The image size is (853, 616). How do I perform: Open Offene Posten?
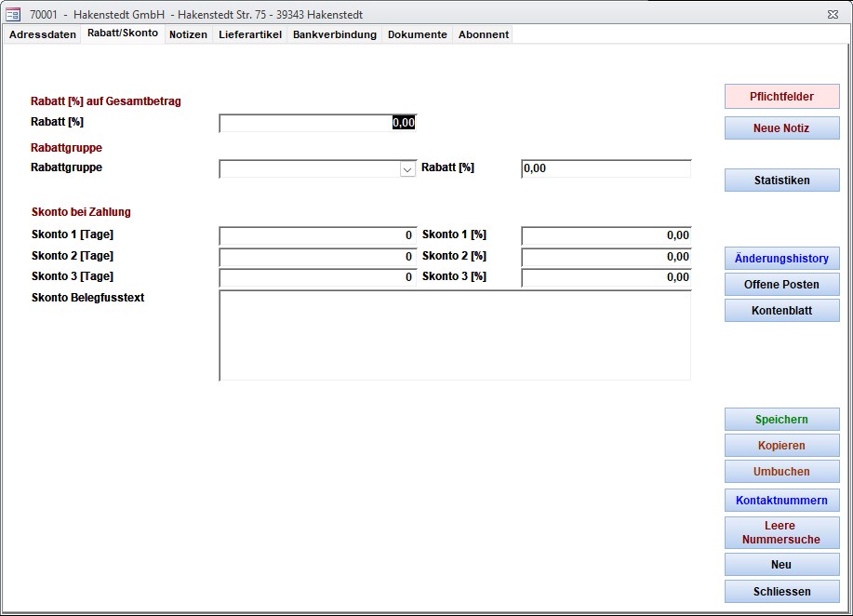781,285
